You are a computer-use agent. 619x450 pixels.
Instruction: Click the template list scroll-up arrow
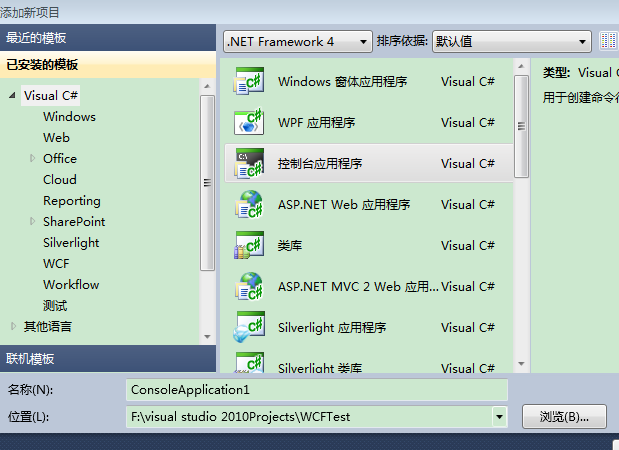pos(521,66)
